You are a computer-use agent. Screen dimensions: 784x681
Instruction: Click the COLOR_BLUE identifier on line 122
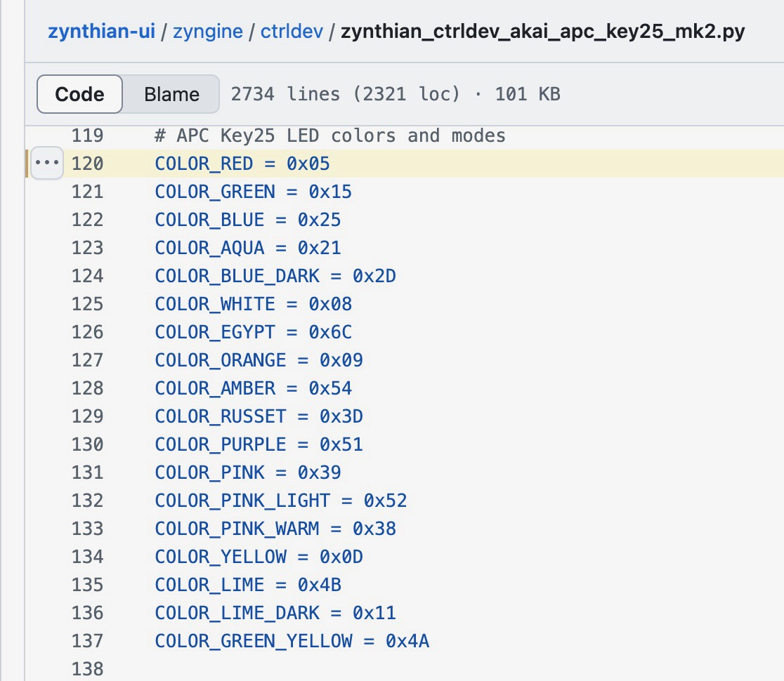click(209, 219)
